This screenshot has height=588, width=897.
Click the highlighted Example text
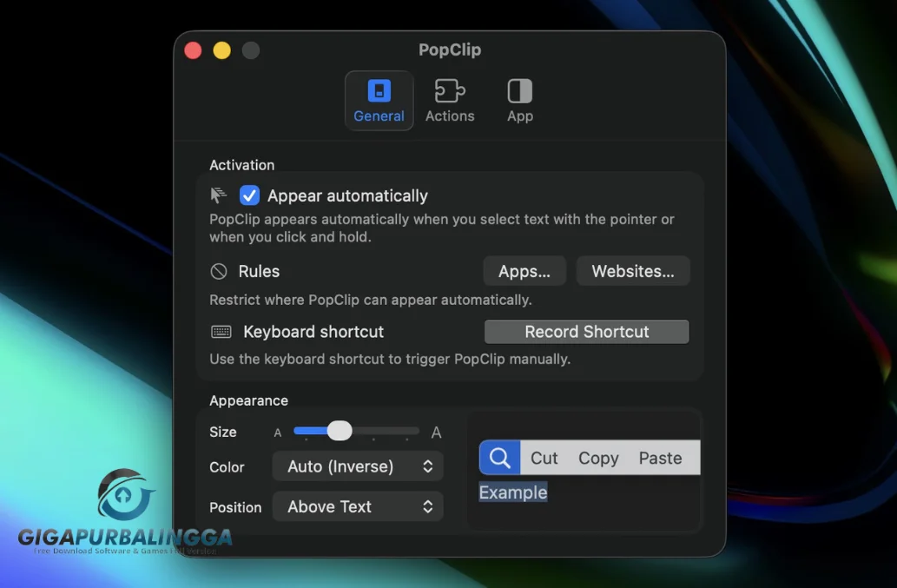tap(513, 492)
